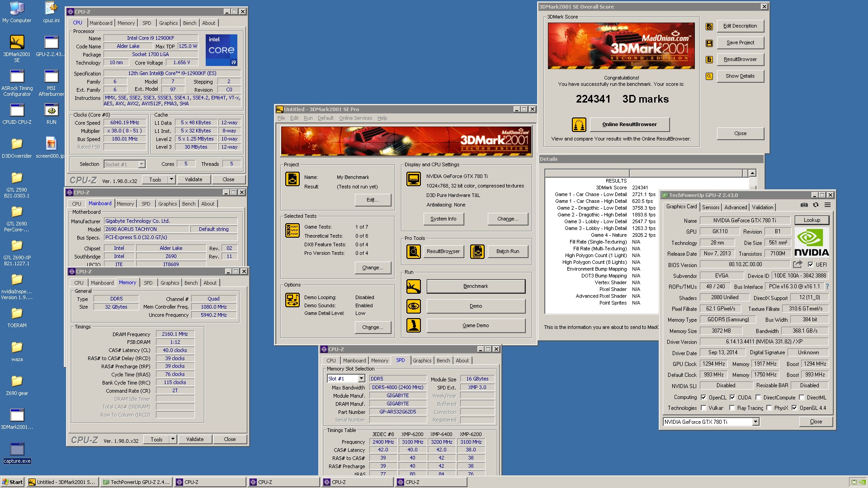Click Online ResultBrowser yellow icon
Screen dimensions: 868x488
coord(579,124)
